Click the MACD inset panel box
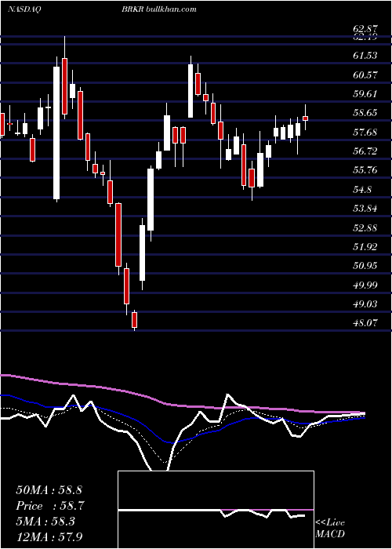Viewport: 392px width, 549px height. 216,510
